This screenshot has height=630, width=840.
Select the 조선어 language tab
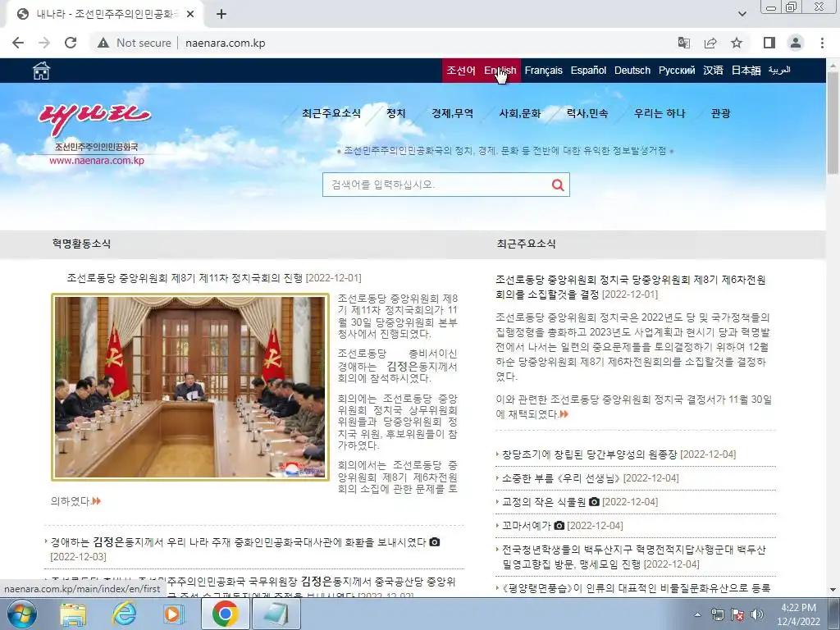[461, 71]
